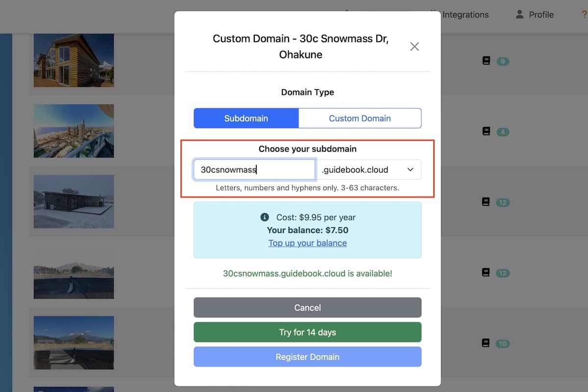
Task: Switch to the Custom Domain type
Action: tap(360, 118)
